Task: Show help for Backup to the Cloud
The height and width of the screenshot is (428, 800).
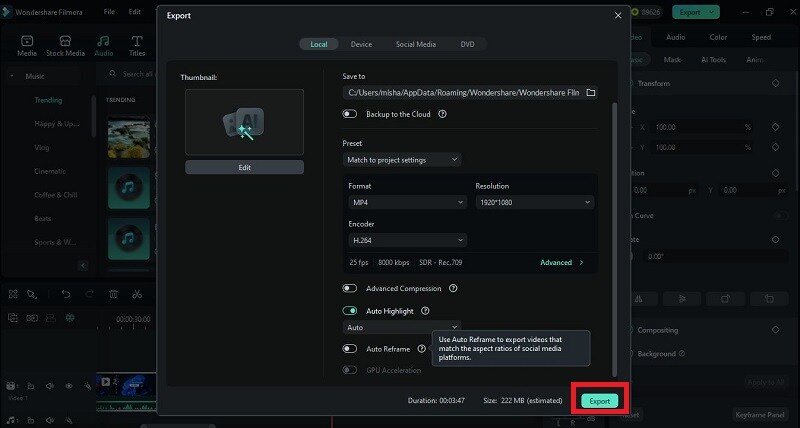Action: [x=442, y=114]
